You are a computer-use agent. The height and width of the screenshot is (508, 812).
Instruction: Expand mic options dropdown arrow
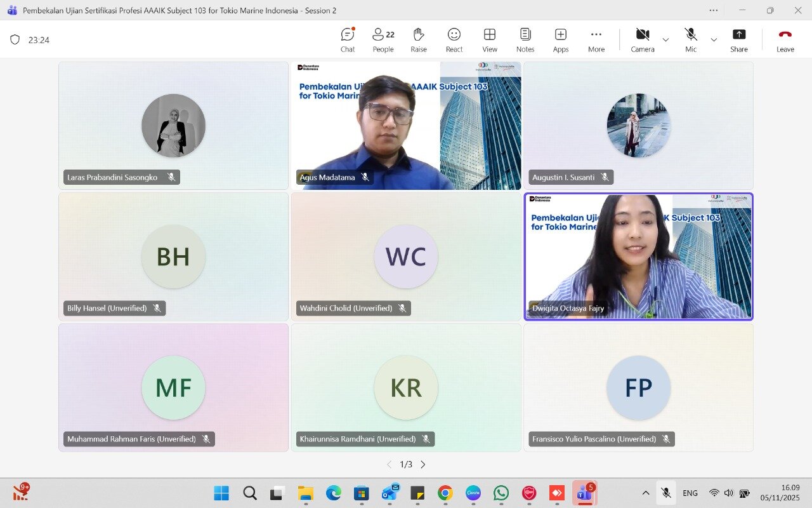[x=714, y=39]
